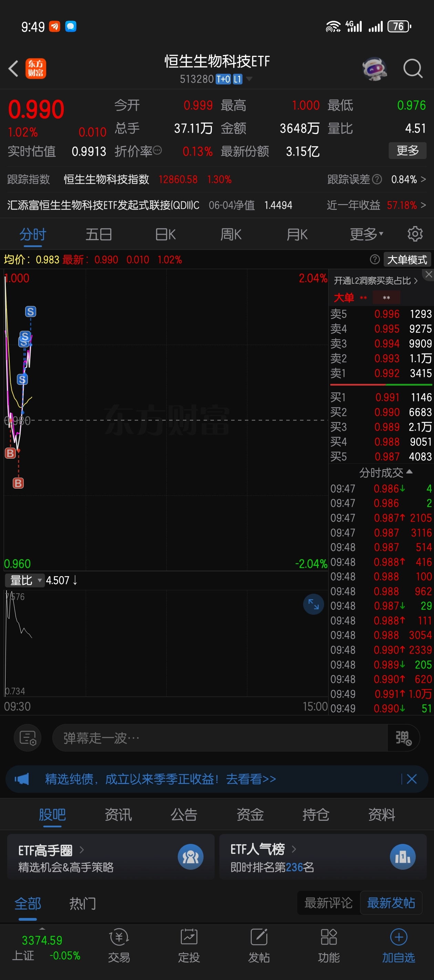Open chart settings gear icon
Viewport: 434px width, 980px height.
415,234
